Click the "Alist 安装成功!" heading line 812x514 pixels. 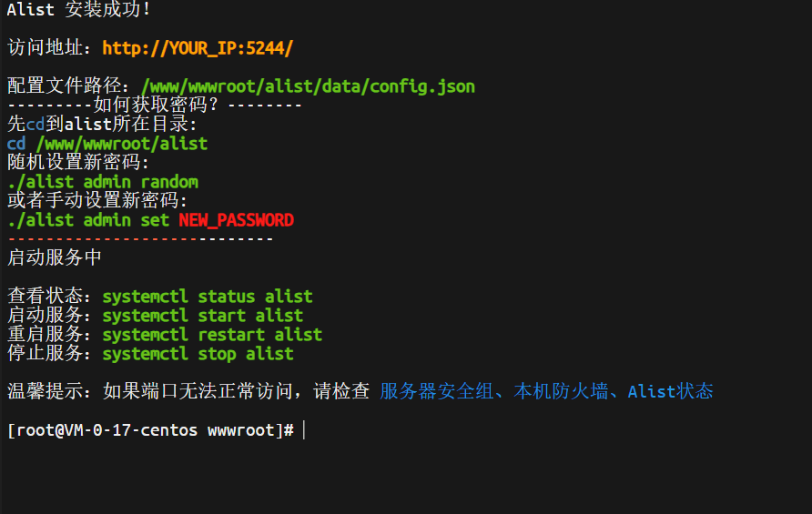coord(79,10)
